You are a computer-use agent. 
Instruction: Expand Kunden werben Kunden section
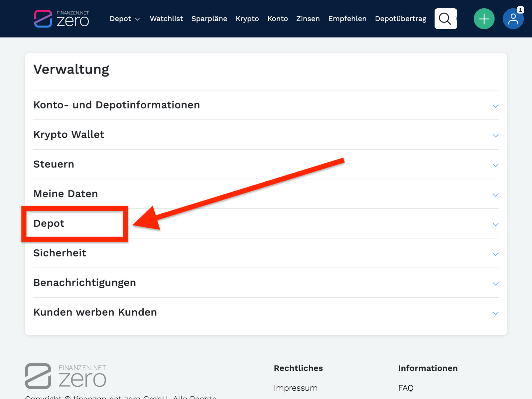(495, 313)
